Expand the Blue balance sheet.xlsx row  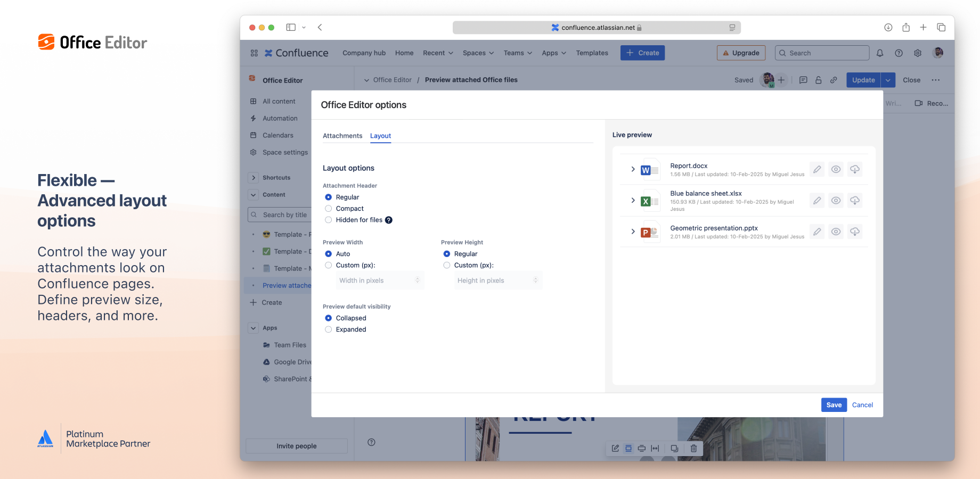coord(633,201)
